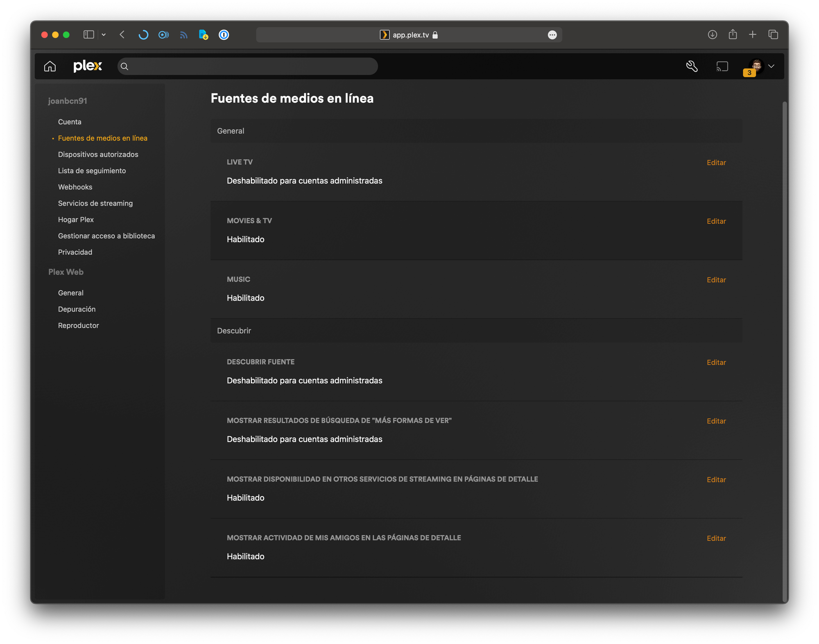Click the General section header in main panel

click(476, 131)
